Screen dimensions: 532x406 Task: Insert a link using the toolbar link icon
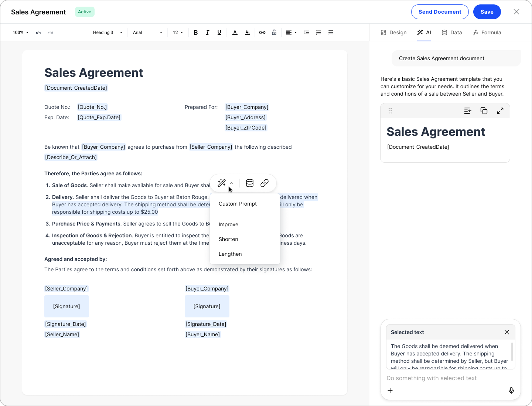coord(262,32)
